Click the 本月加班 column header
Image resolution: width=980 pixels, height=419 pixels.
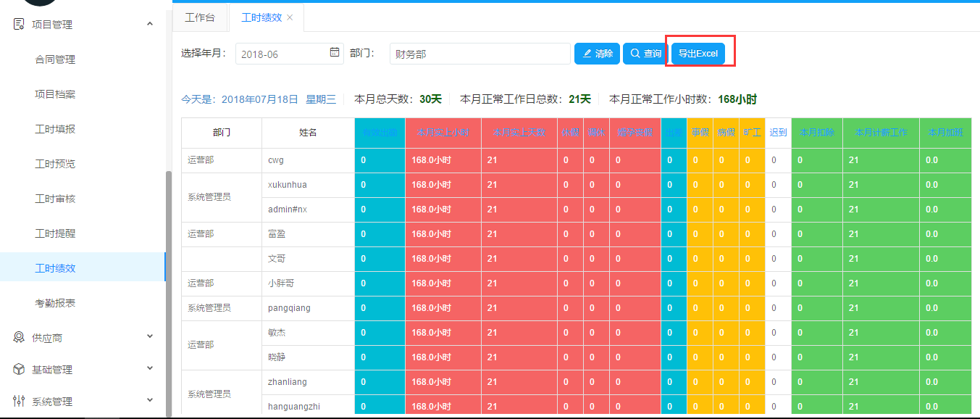945,133
